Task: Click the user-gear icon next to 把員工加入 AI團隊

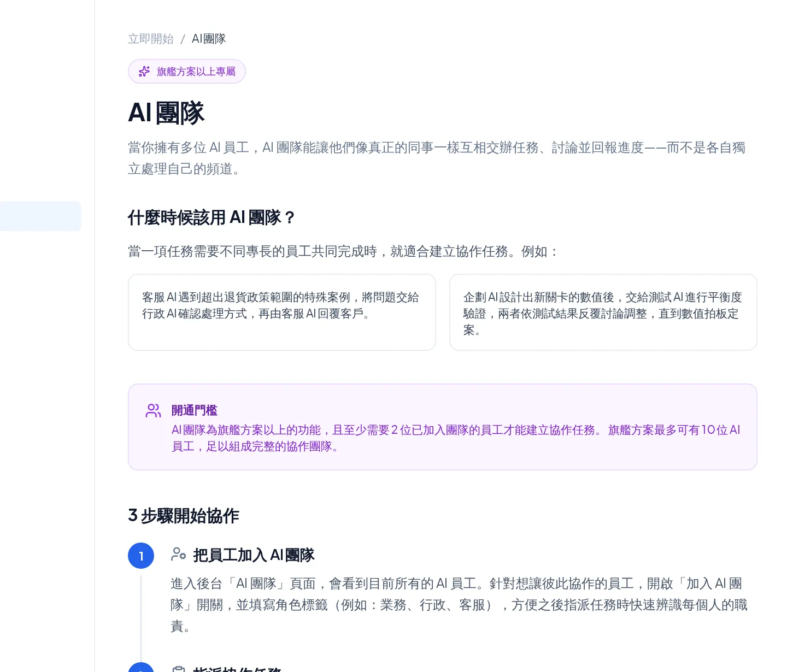Action: (x=178, y=555)
